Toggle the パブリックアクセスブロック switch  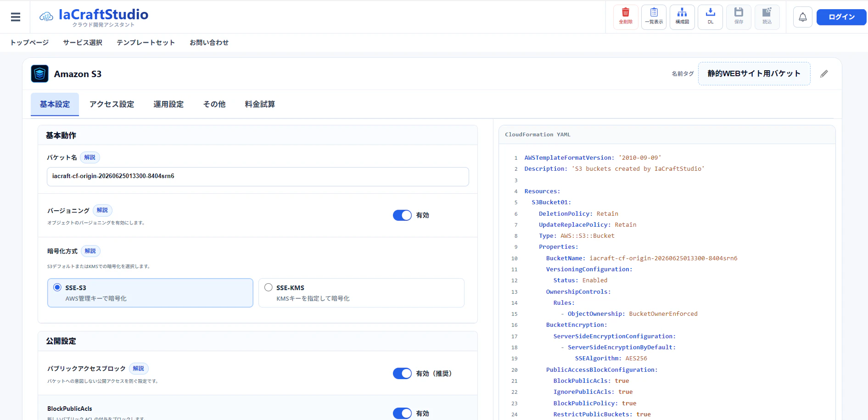[402, 374]
